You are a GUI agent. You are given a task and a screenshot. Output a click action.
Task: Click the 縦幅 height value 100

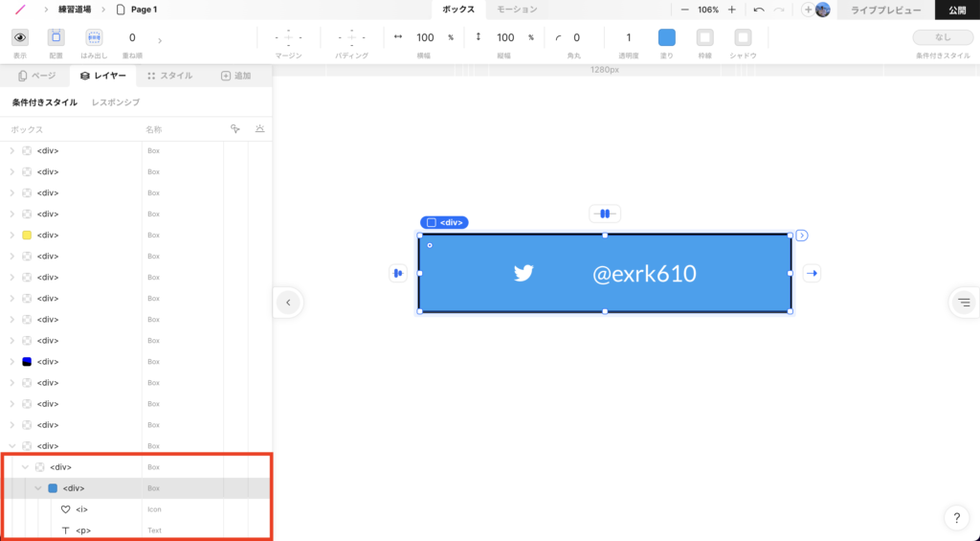click(x=505, y=37)
